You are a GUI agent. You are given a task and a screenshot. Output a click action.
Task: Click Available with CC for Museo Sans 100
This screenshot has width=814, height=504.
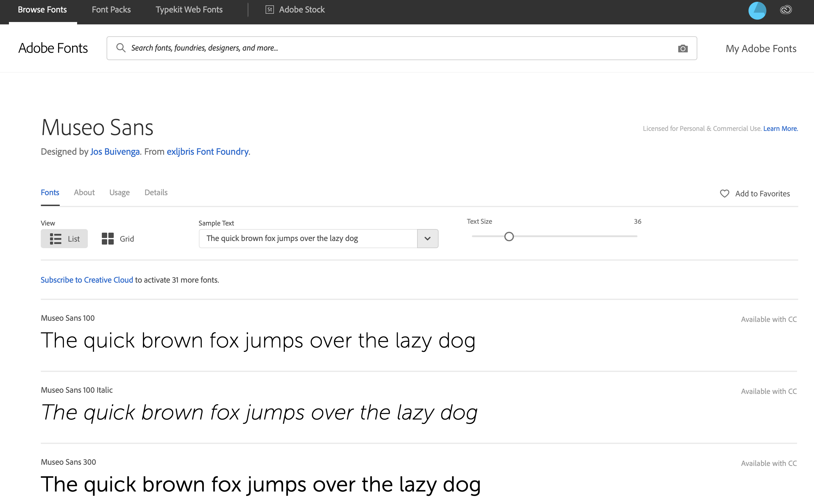(x=769, y=319)
